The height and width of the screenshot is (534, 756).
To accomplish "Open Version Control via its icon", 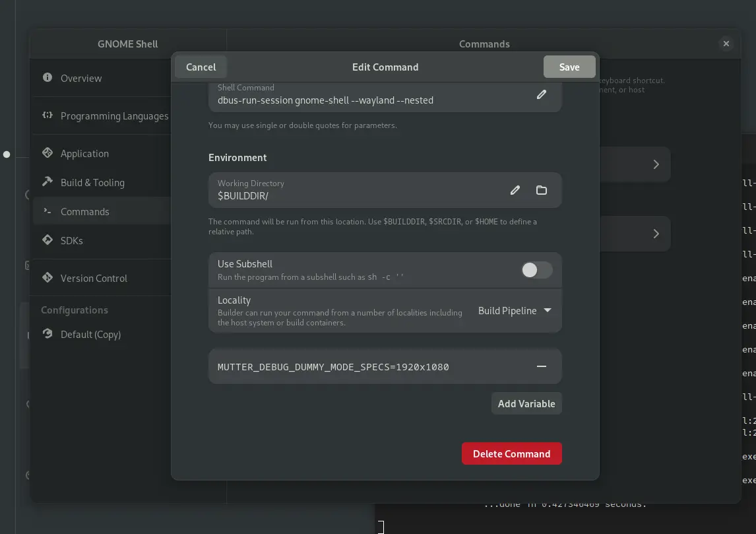I will tap(47, 278).
